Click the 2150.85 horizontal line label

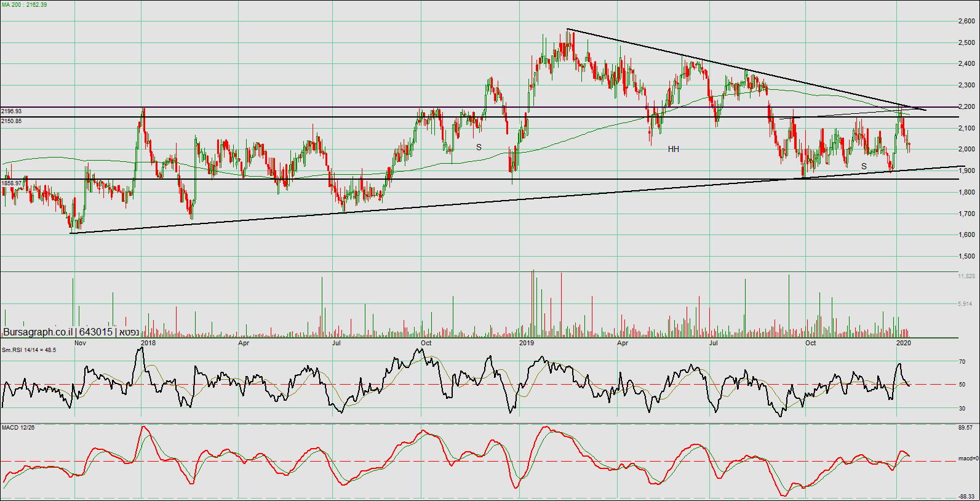tap(12, 121)
